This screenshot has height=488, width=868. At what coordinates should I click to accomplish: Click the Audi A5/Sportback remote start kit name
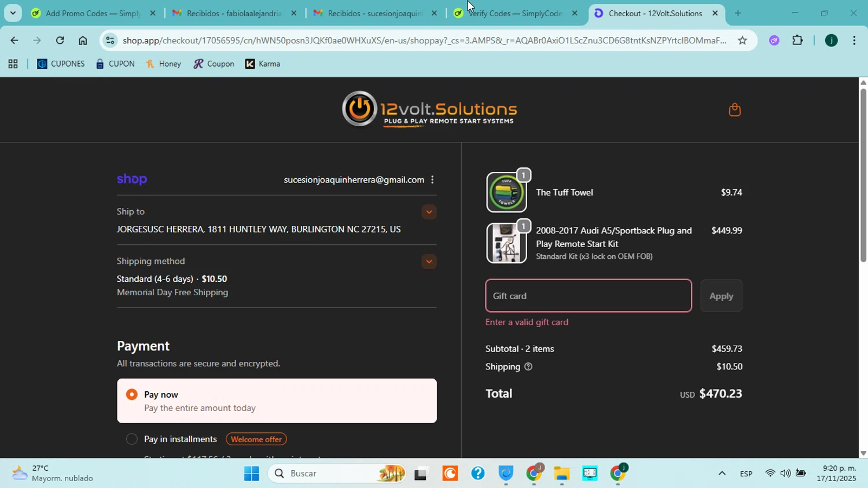614,237
